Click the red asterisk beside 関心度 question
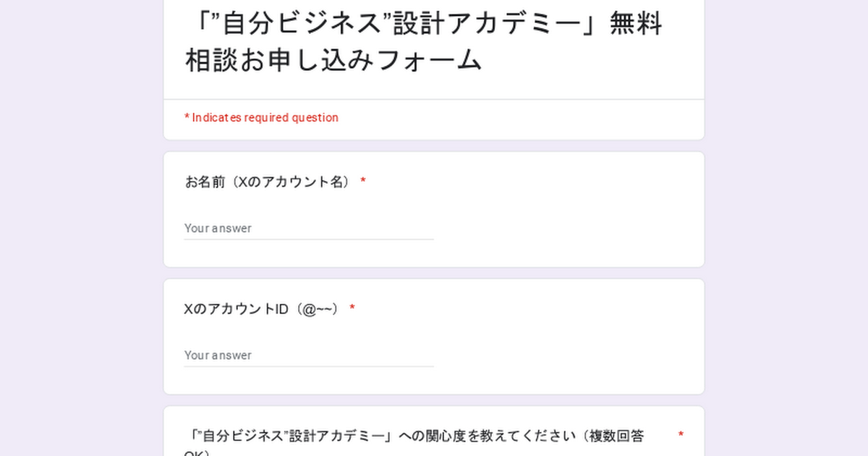 click(681, 436)
